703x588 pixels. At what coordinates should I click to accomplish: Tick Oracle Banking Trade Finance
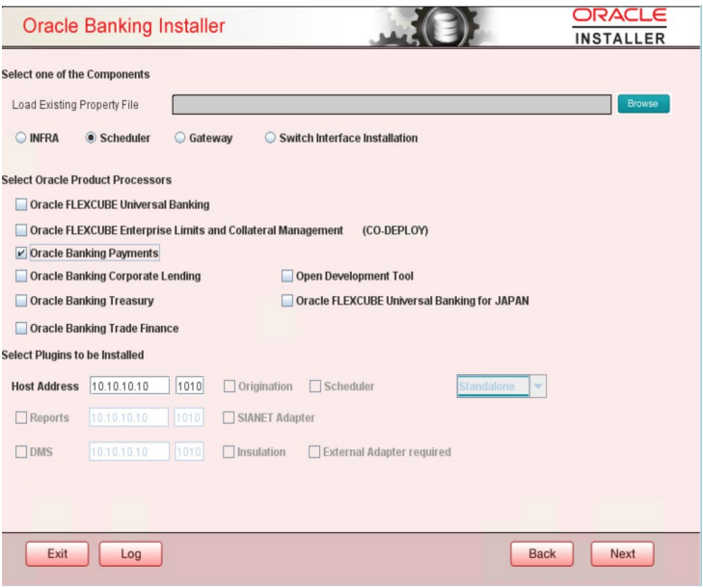coord(21,329)
